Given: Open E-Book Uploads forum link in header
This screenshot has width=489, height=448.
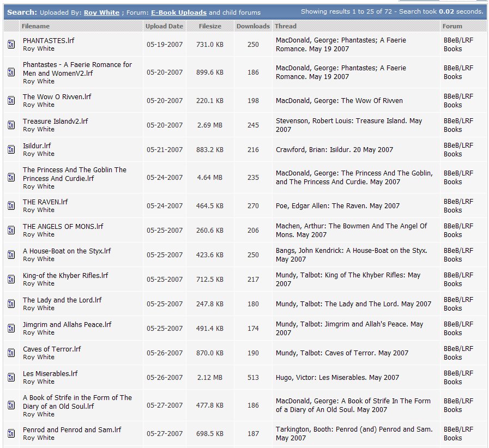Looking at the screenshot, I should pyautogui.click(x=179, y=13).
